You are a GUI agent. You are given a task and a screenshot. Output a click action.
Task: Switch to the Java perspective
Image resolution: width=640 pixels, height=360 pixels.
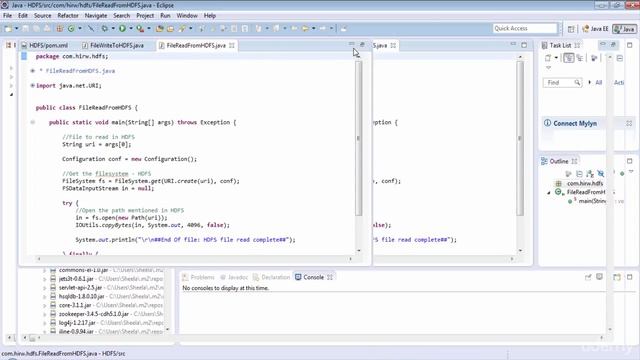tap(624, 29)
